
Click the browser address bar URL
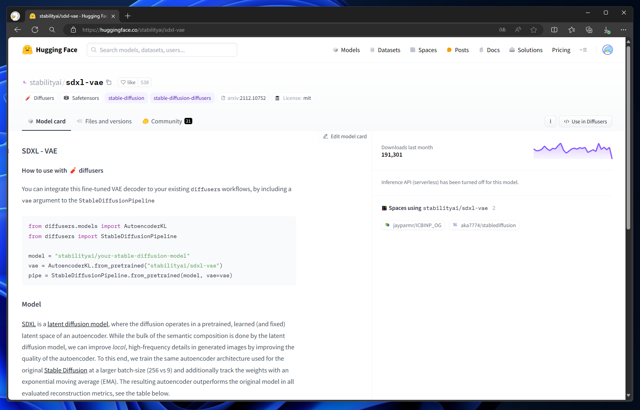coord(133,30)
